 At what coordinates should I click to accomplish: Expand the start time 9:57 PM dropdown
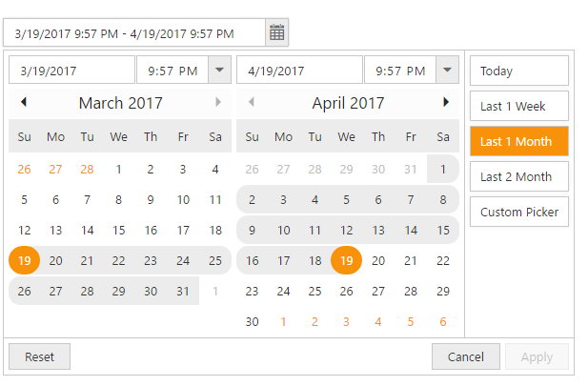coord(220,70)
